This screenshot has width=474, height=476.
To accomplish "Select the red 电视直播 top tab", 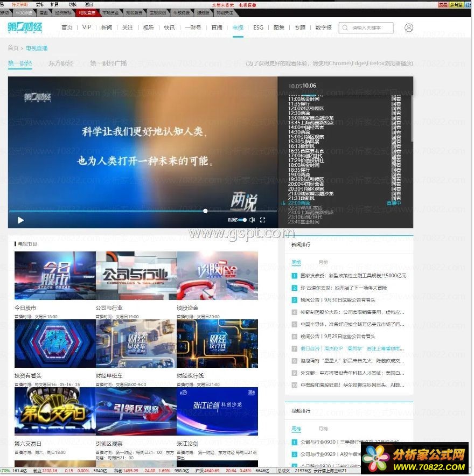I will pos(87,13).
